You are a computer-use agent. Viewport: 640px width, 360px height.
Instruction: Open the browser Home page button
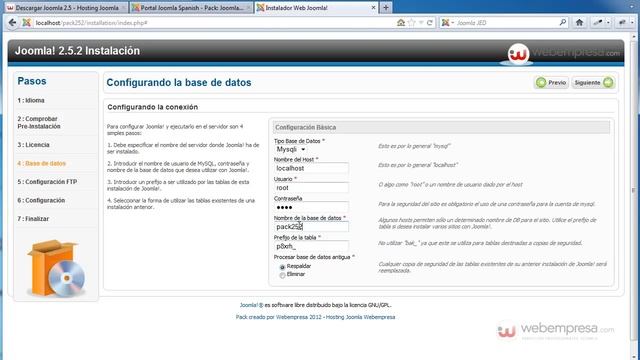tap(579, 22)
